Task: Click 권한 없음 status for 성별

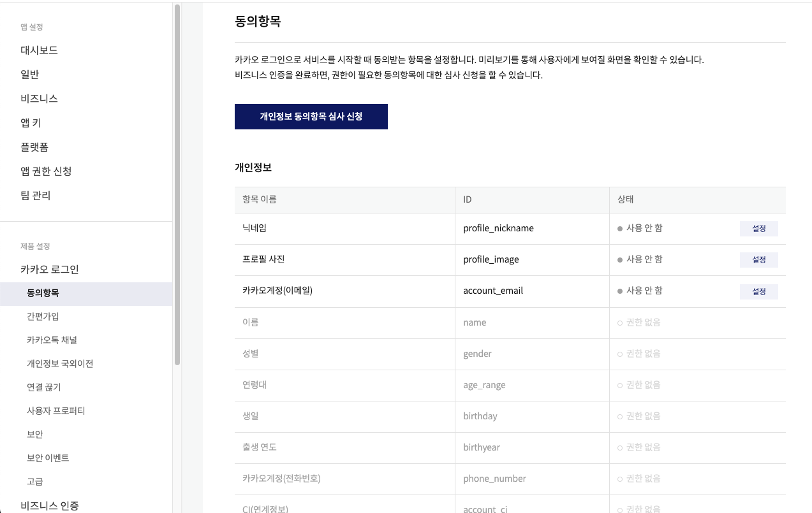Action: pos(639,354)
